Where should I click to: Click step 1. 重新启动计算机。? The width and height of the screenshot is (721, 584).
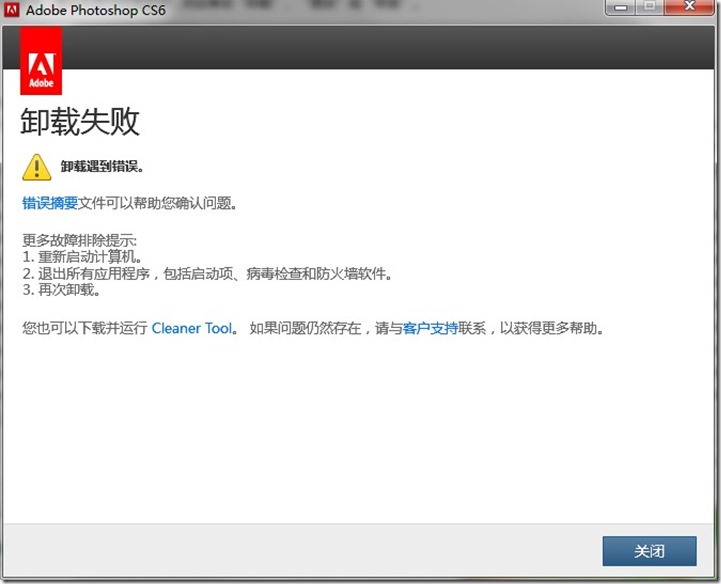[82, 257]
